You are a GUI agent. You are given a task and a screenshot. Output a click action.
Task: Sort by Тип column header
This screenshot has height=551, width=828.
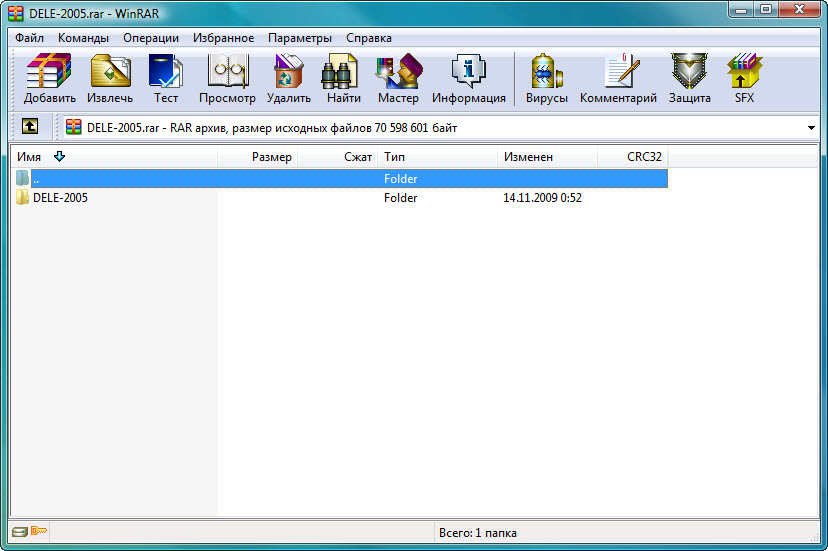tap(438, 157)
